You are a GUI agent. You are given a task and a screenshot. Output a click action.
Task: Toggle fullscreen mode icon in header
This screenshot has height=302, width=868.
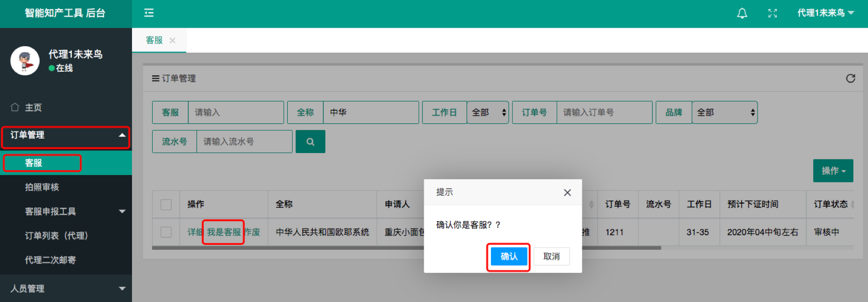click(772, 14)
